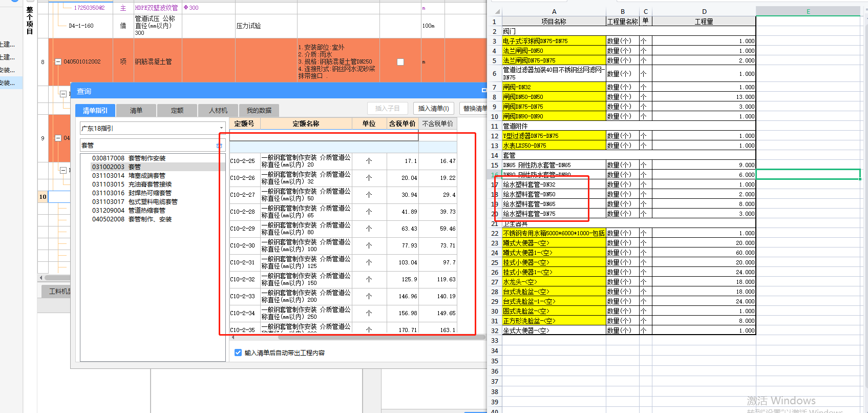This screenshot has width=868, height=413.
Task: Click left arrow of dialog horizontal scrollbar
Action: click(x=233, y=337)
